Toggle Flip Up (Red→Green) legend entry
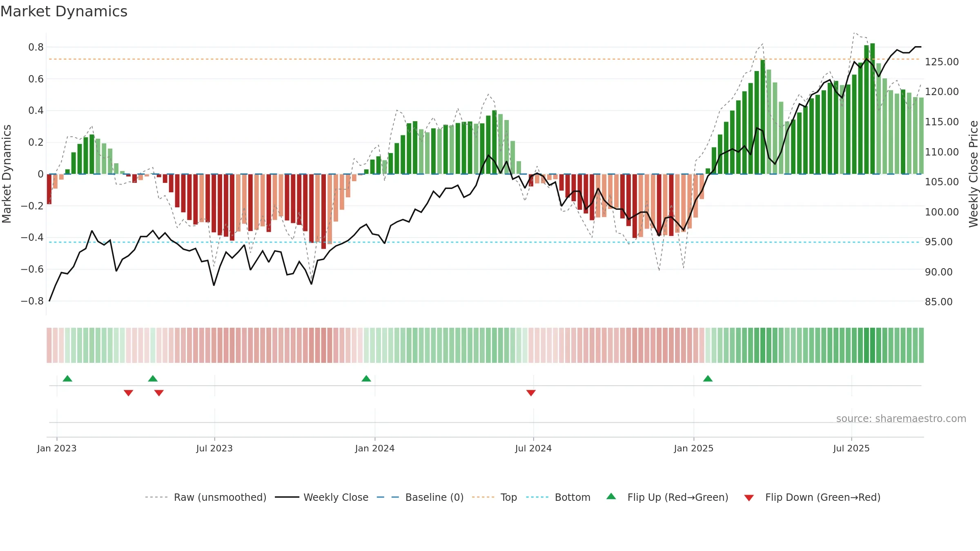980x551 pixels. (x=667, y=497)
